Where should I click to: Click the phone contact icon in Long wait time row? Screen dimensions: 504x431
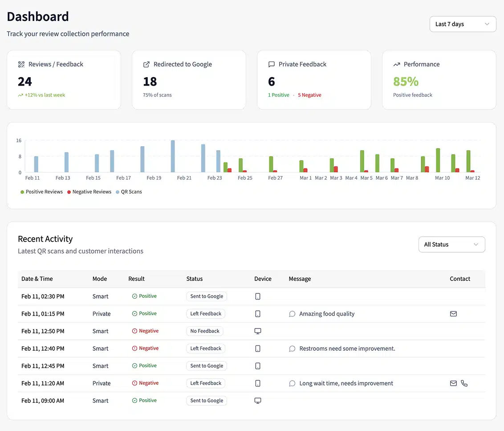pyautogui.click(x=464, y=383)
